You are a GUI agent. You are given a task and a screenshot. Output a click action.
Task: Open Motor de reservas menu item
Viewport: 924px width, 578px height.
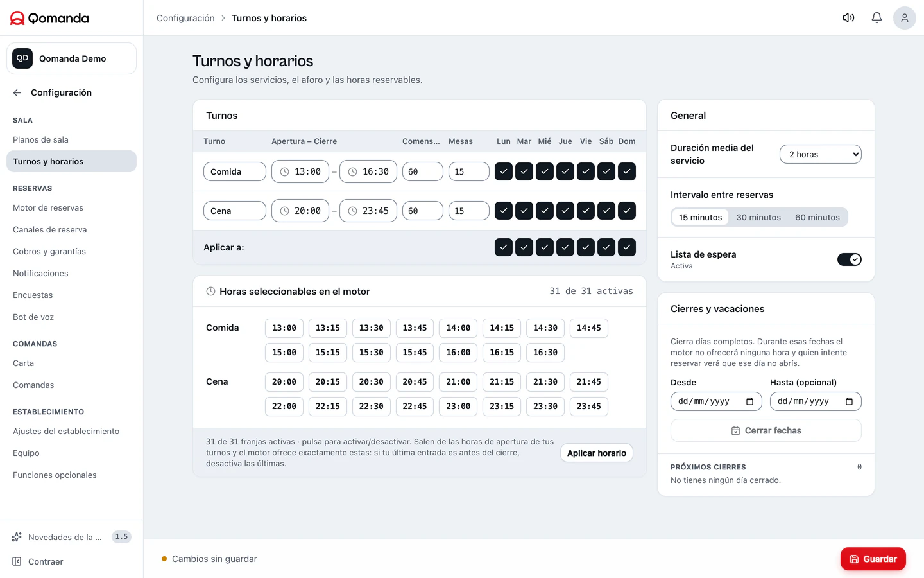coord(71,207)
